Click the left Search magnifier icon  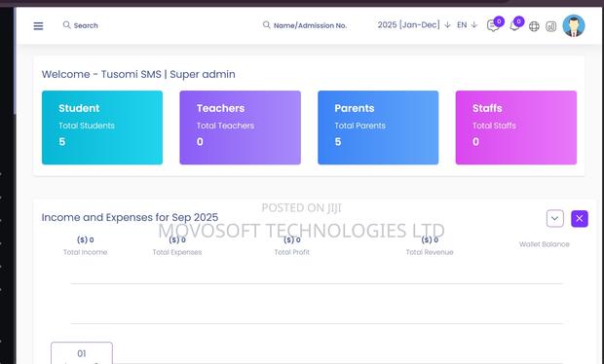66,25
